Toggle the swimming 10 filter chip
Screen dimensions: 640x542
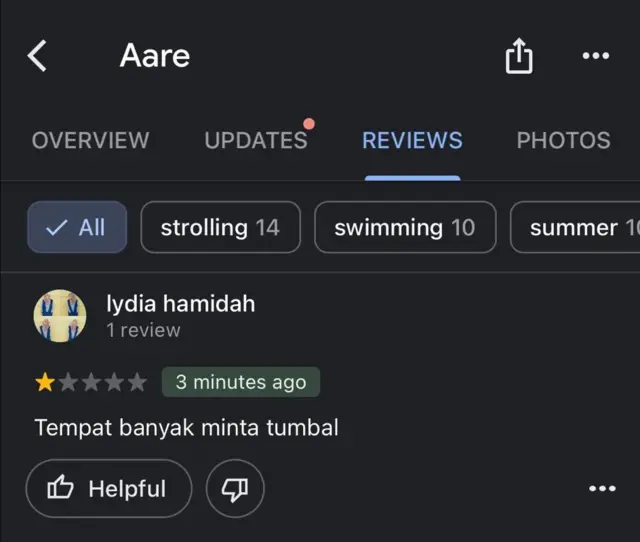405,228
